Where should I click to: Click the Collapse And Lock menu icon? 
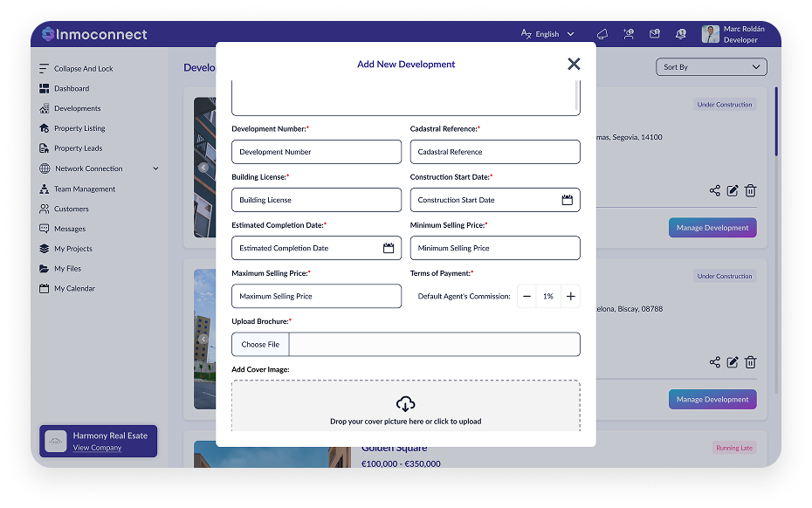pos(44,68)
